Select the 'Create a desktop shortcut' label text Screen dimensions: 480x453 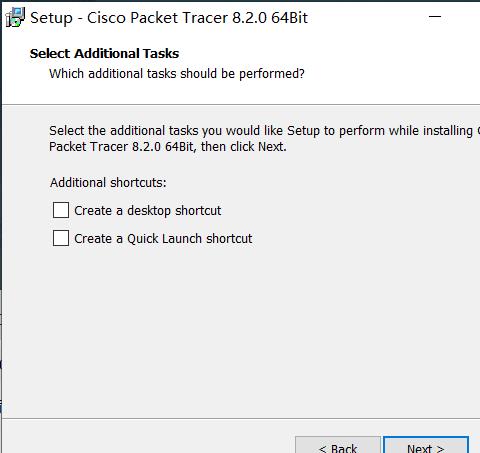[x=148, y=211]
